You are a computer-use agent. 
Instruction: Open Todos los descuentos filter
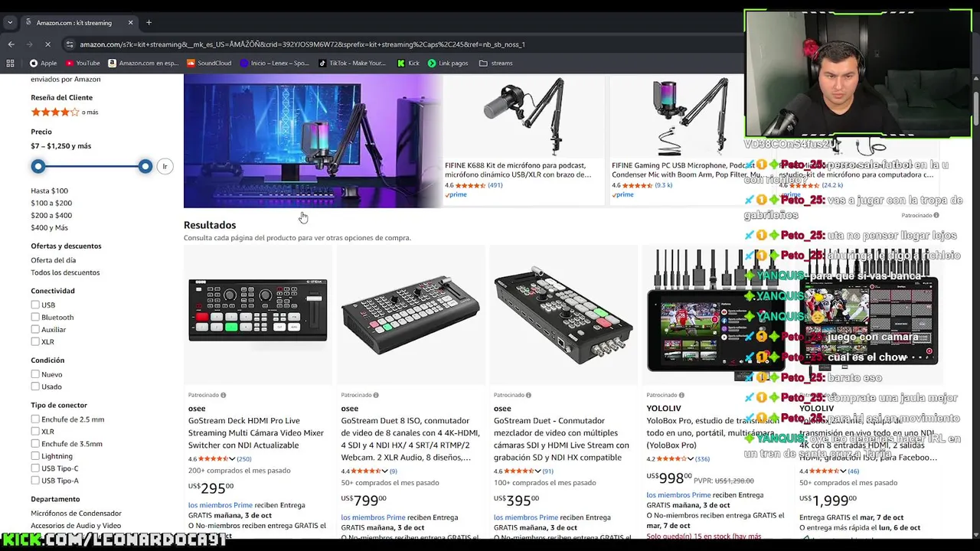(65, 272)
